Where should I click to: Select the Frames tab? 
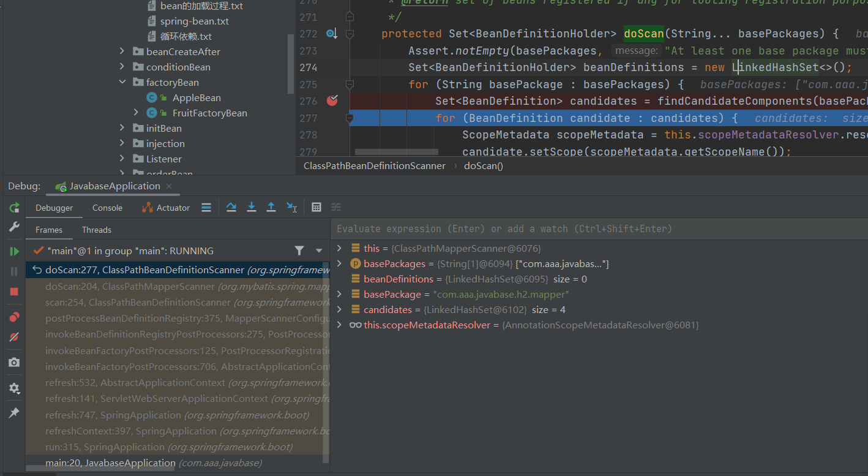[49, 230]
